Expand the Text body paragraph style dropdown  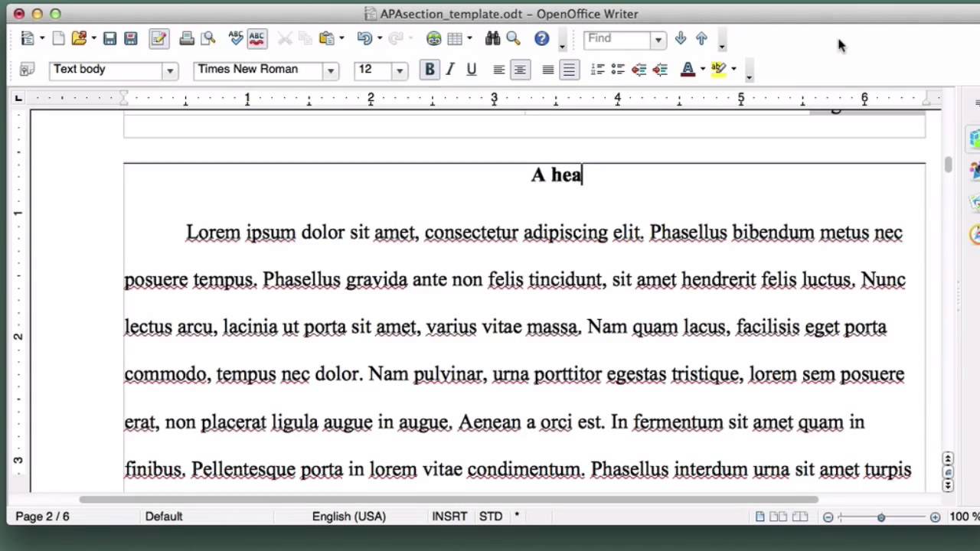[170, 70]
